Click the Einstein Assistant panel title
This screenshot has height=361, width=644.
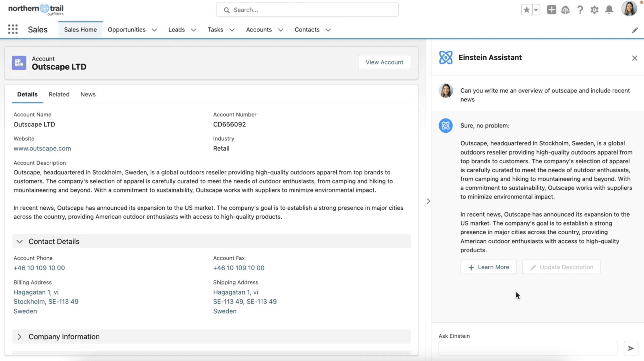click(x=490, y=58)
